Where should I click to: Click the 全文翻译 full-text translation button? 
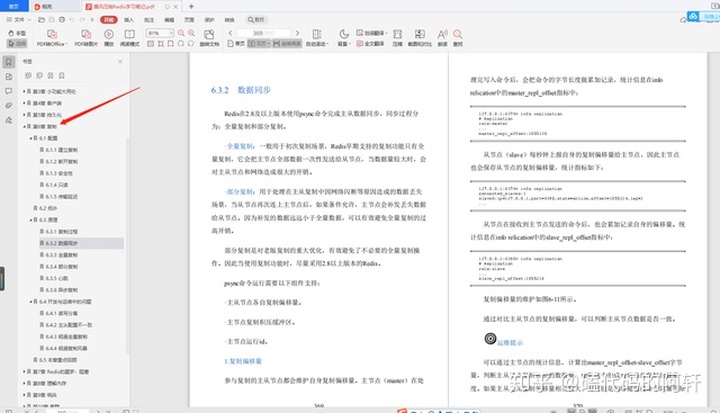click(370, 44)
